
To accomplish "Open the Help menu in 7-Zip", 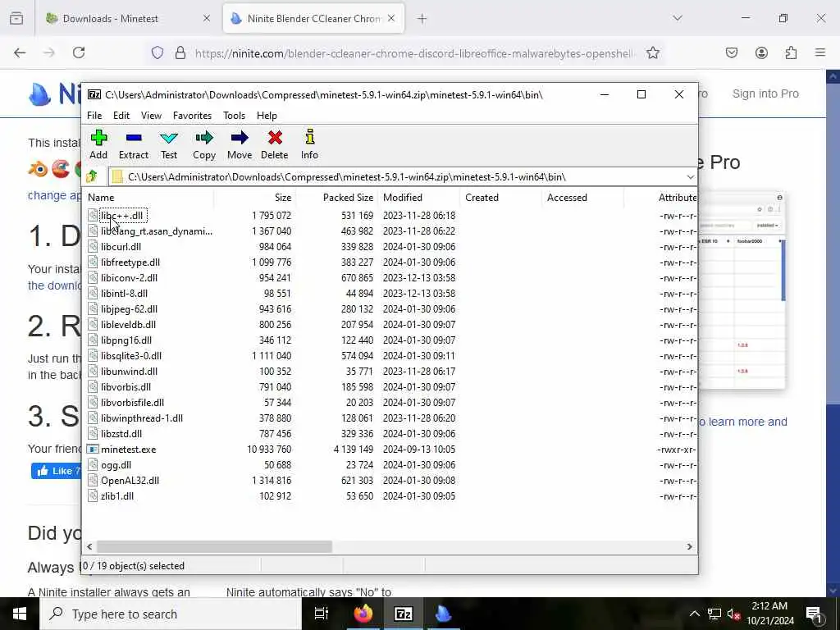I will click(x=267, y=115).
